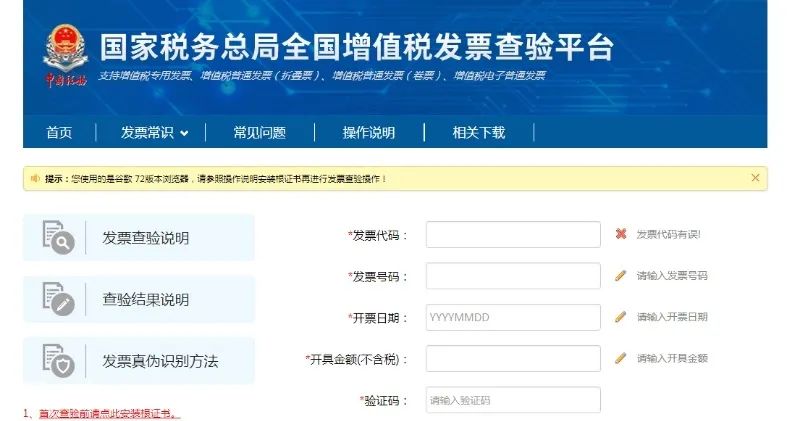Click the document magnifier icon
The width and height of the screenshot is (791, 421).
click(x=59, y=237)
